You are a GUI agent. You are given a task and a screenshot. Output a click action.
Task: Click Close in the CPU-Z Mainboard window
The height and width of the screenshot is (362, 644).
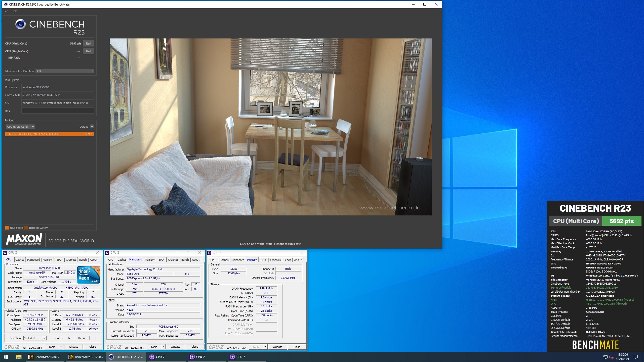[195, 347]
